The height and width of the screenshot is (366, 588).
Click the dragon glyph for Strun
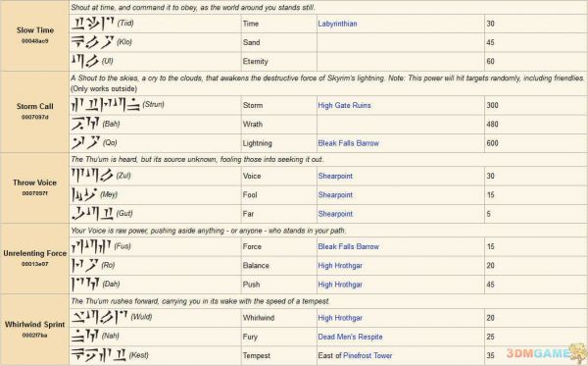tap(106, 105)
